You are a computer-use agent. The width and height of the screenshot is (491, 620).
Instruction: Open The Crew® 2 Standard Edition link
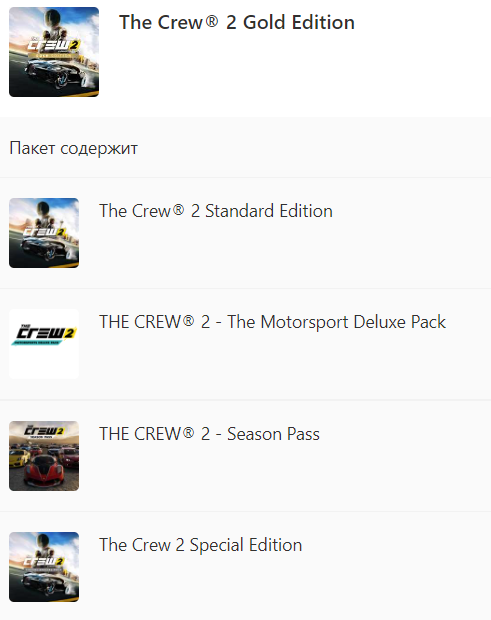(x=216, y=211)
